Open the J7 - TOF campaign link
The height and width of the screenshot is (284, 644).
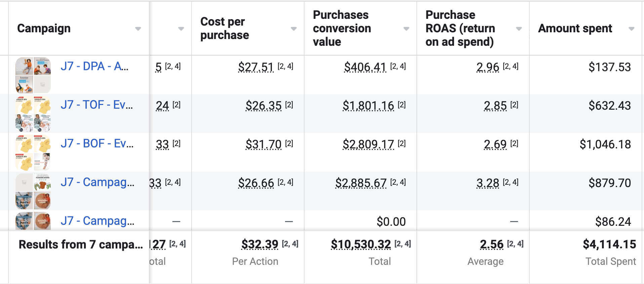[96, 105]
